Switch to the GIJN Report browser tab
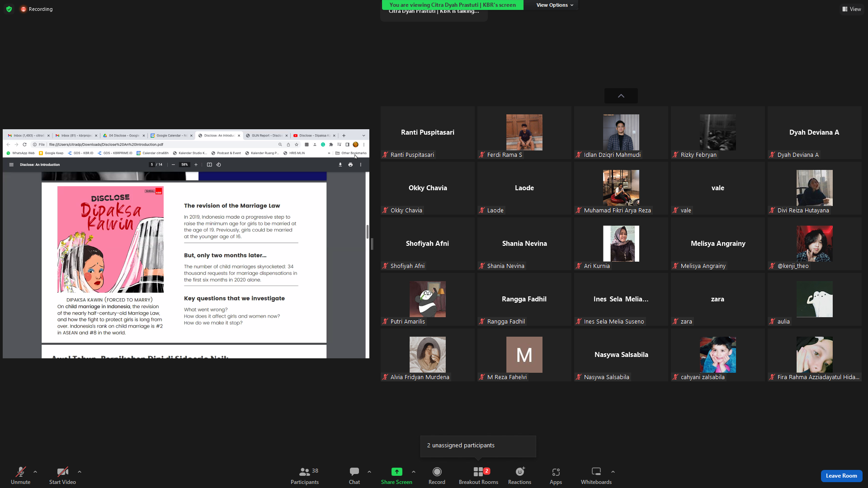The width and height of the screenshot is (868, 488). click(x=267, y=136)
